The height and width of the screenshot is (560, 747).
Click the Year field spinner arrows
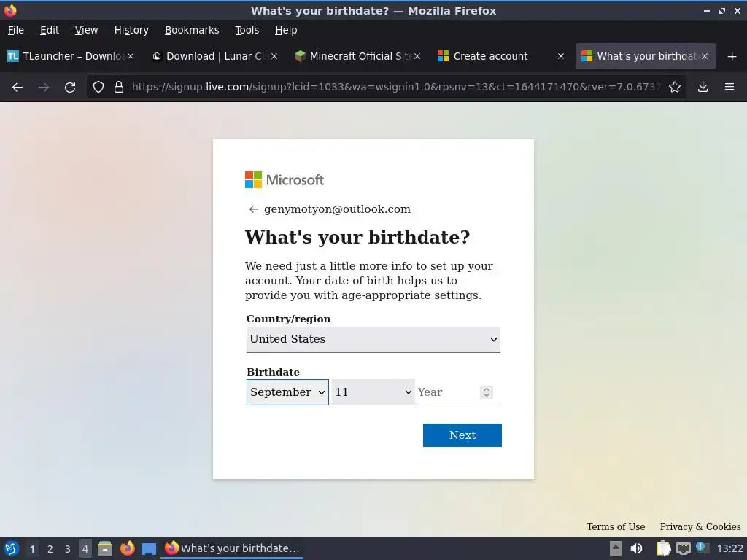click(487, 392)
